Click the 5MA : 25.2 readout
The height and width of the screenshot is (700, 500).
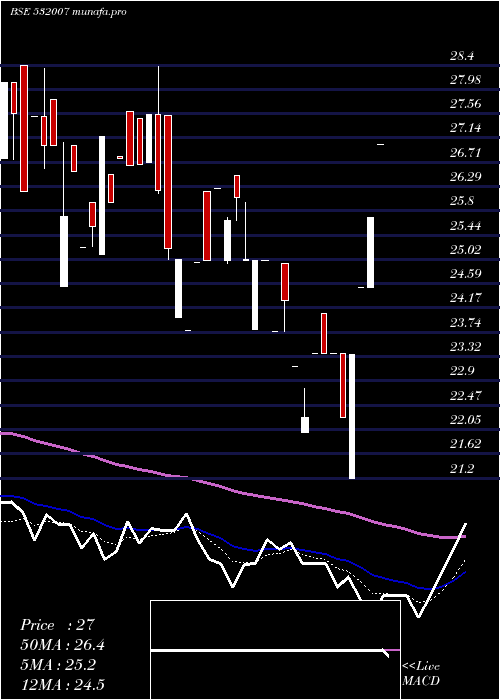[x=58, y=665]
